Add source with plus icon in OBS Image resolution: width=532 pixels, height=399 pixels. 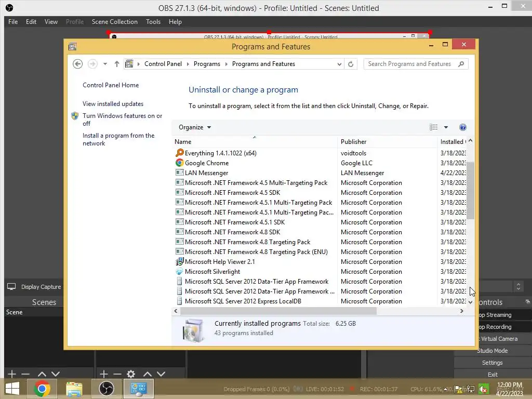pos(104,374)
